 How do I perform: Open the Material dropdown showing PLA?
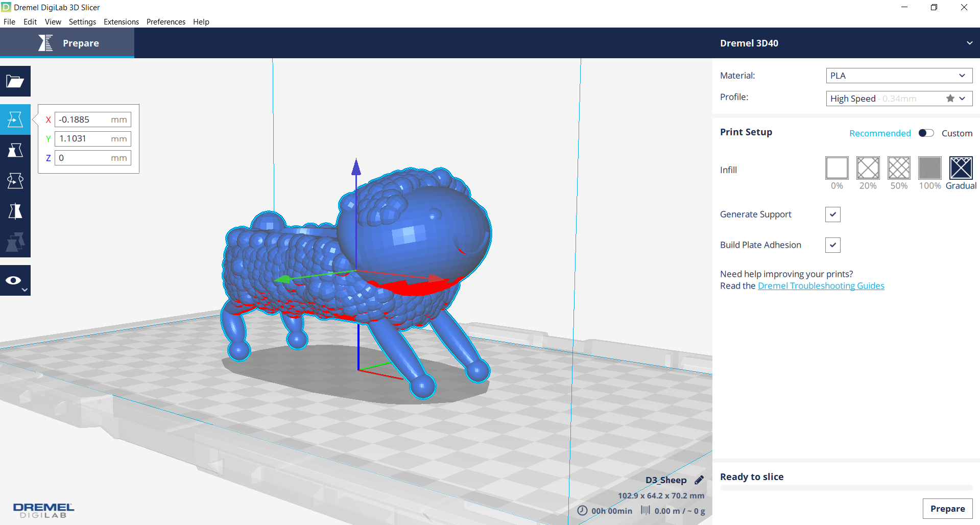click(x=899, y=76)
